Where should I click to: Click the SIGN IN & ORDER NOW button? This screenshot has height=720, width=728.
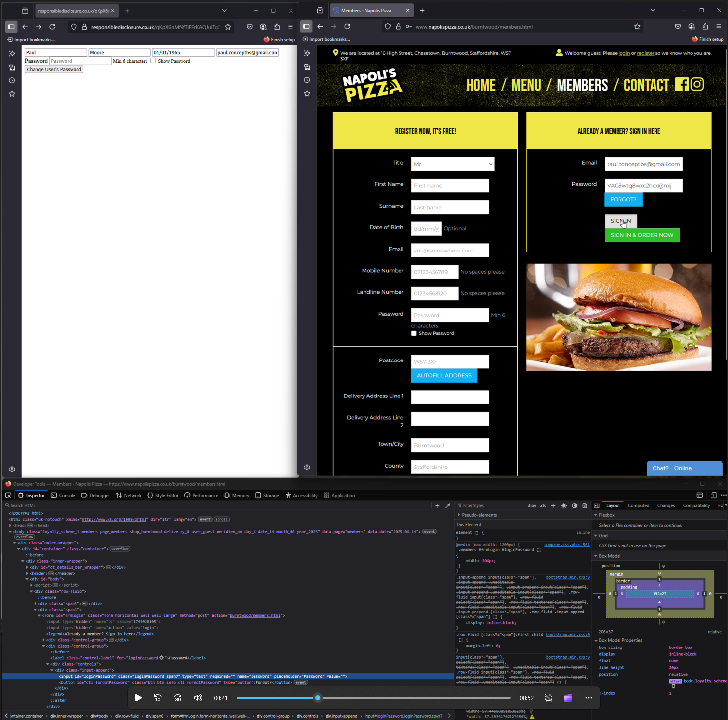[642, 235]
